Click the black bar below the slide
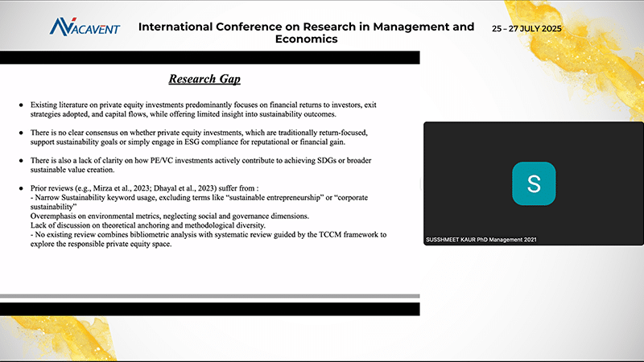This screenshot has height=362, width=644. coord(209,309)
